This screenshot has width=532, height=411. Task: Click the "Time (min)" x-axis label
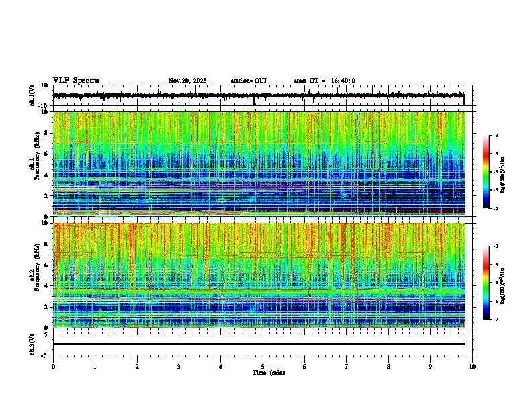pos(269,373)
